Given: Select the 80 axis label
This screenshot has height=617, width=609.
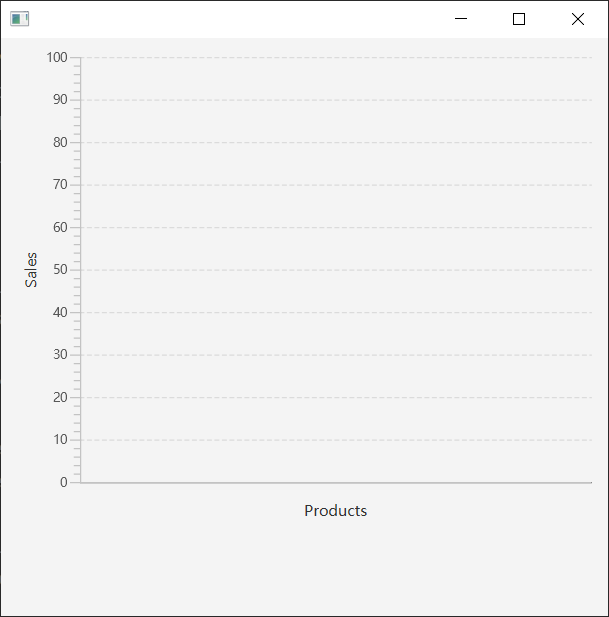Looking at the screenshot, I should tap(59, 142).
